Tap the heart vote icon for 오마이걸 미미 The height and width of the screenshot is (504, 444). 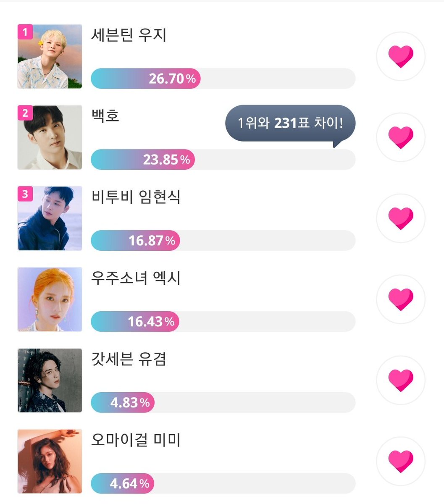click(x=401, y=462)
